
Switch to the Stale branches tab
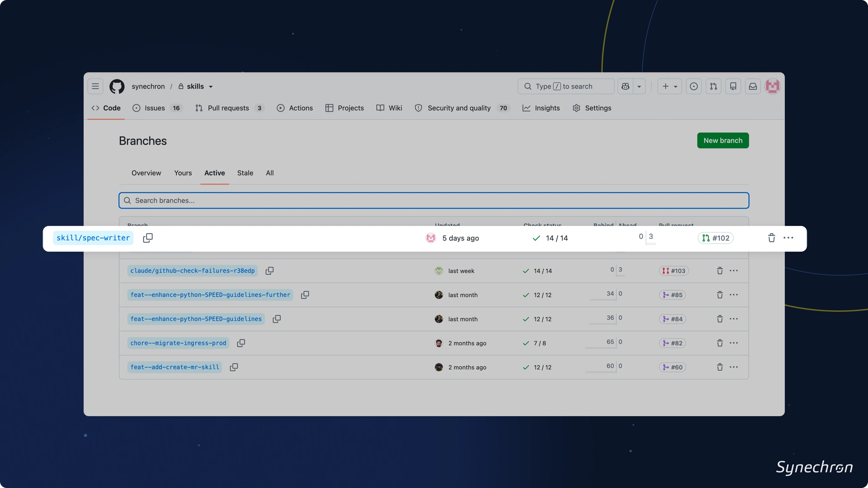tap(245, 173)
